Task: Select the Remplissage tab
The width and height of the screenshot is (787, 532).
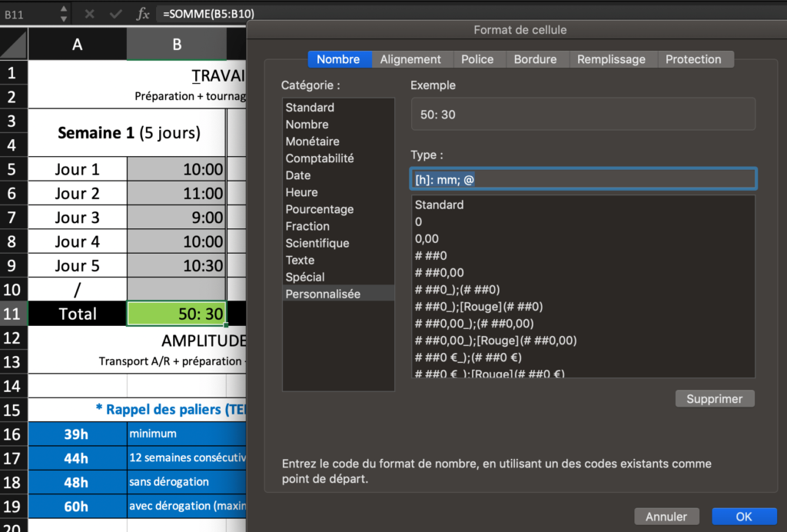Action: [612, 59]
